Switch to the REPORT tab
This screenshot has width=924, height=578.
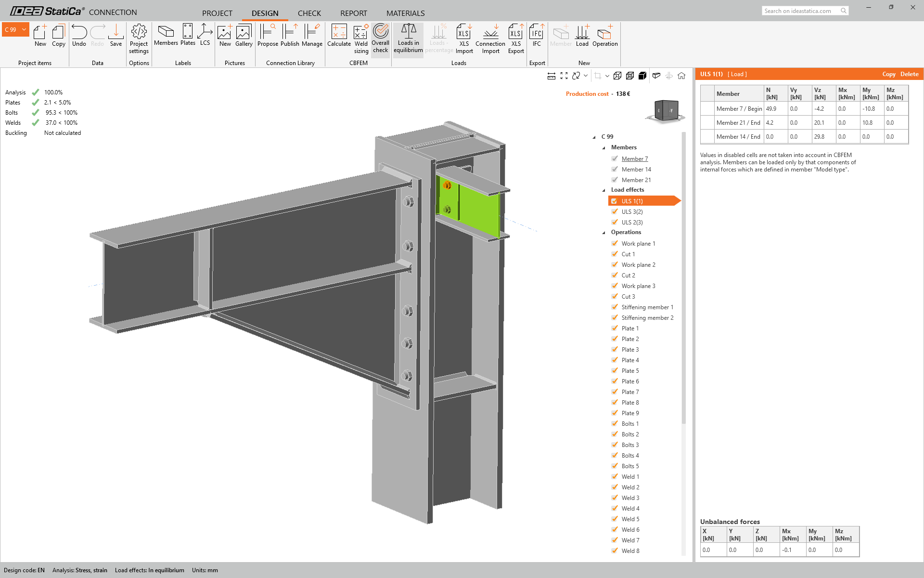tap(354, 13)
